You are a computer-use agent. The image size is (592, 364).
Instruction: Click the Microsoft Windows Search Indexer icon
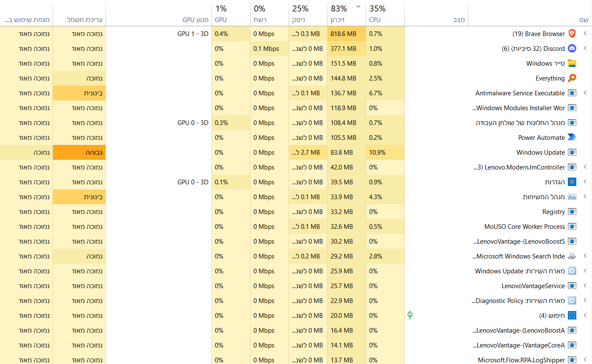pyautogui.click(x=572, y=256)
